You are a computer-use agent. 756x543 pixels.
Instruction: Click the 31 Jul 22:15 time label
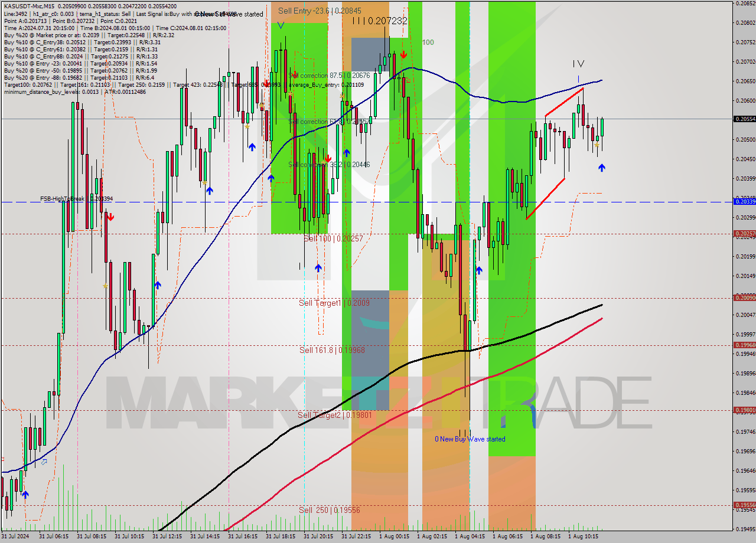coord(356,537)
